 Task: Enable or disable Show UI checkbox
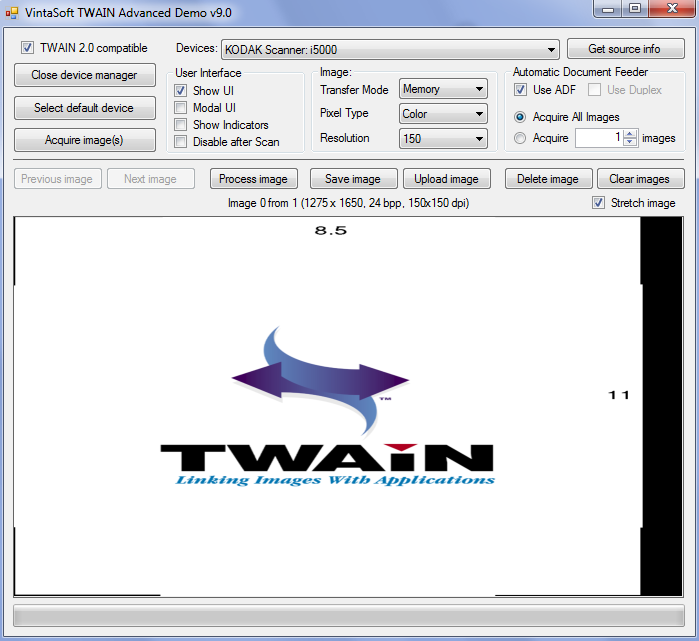point(181,90)
